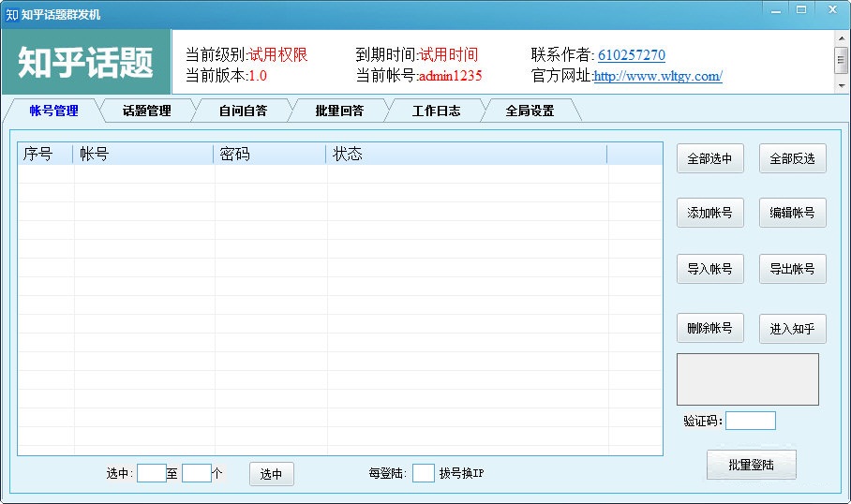
Task: Click the 序号 column header
Action: click(45, 154)
